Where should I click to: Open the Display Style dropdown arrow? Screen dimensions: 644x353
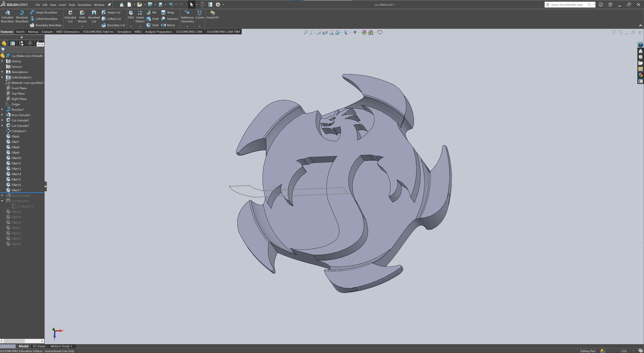click(x=351, y=33)
